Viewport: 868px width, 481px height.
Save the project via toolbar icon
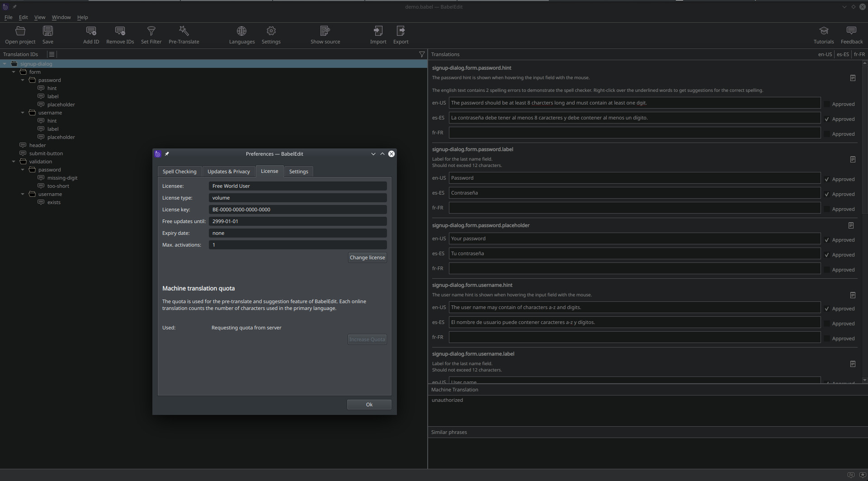(x=48, y=35)
